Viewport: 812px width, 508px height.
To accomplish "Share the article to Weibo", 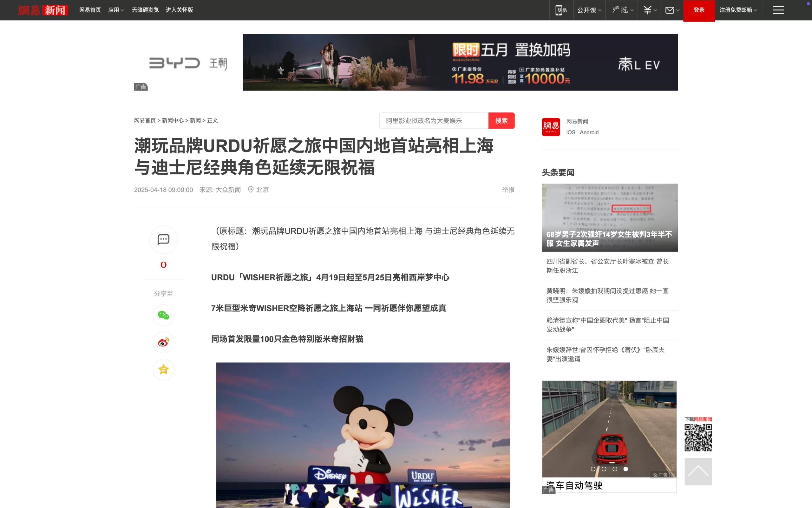I will (x=163, y=342).
